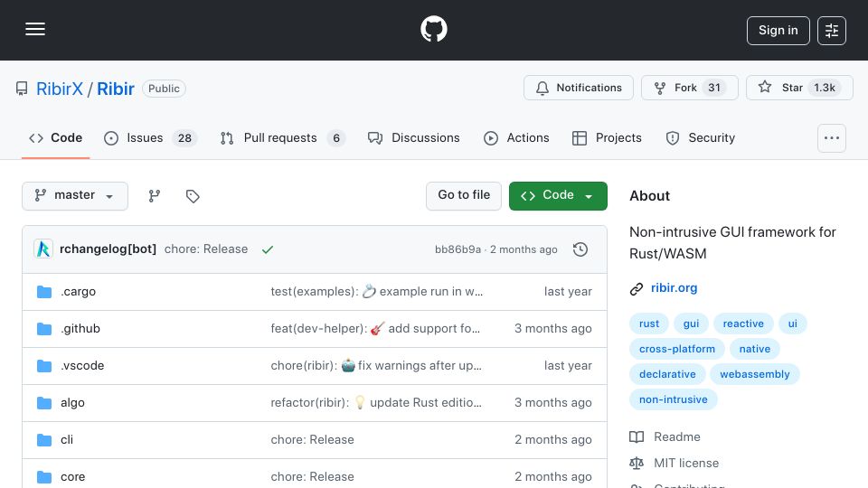Open the rchangelog[bot] author link
868x488 pixels.
tap(108, 249)
